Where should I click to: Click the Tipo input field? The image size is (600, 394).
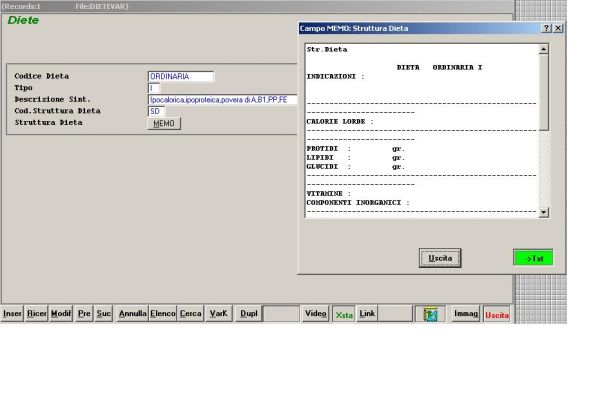[x=153, y=88]
